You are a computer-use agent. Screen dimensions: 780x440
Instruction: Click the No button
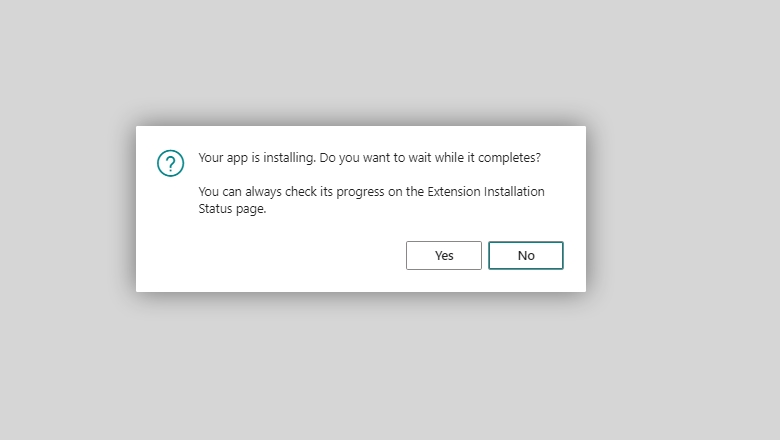pos(526,256)
